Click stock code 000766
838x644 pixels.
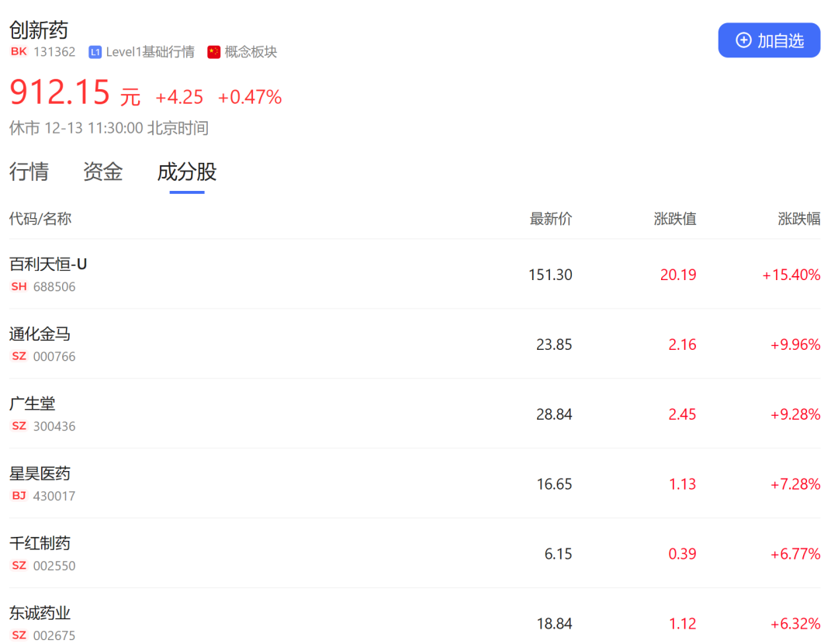pos(54,356)
